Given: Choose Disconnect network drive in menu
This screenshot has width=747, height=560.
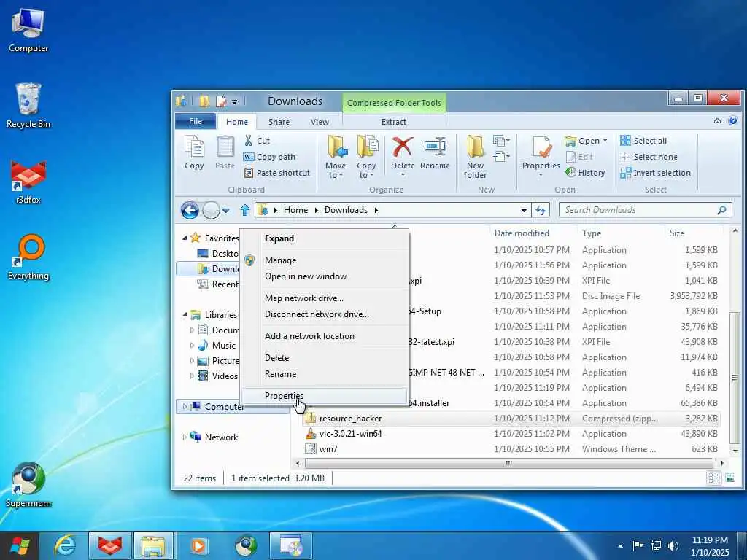Looking at the screenshot, I should (x=324, y=314).
